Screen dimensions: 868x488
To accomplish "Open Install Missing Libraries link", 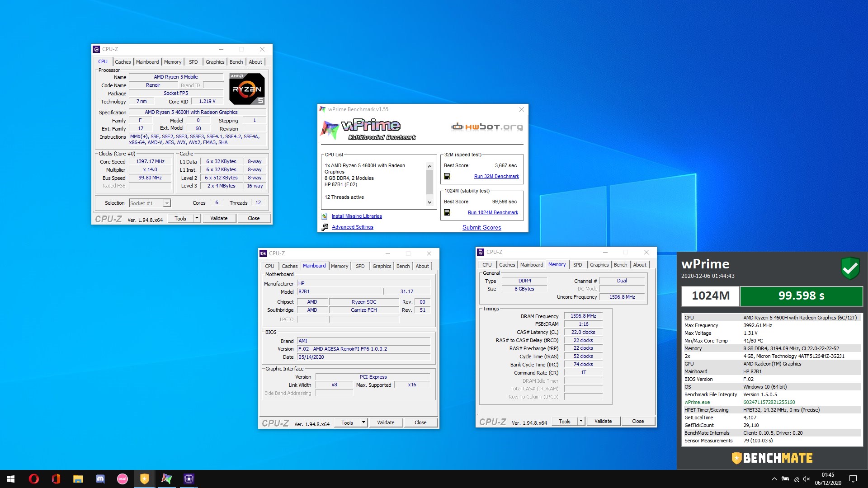I will click(357, 216).
